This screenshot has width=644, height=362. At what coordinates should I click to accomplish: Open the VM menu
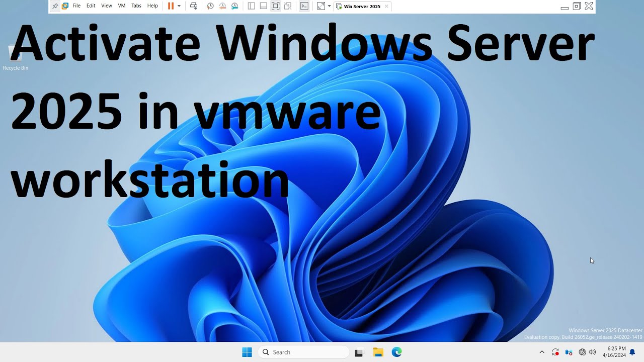coord(122,6)
